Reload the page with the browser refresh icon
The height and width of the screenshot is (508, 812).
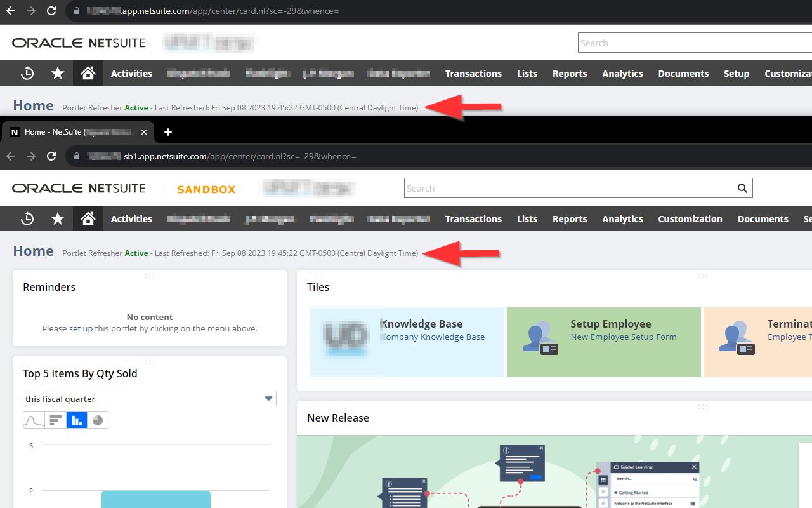51,157
